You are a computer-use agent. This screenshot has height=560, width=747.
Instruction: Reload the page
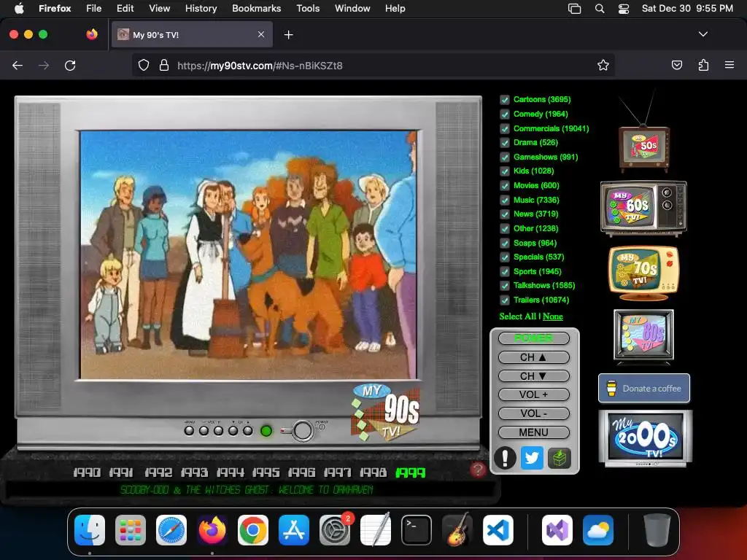pos(70,66)
